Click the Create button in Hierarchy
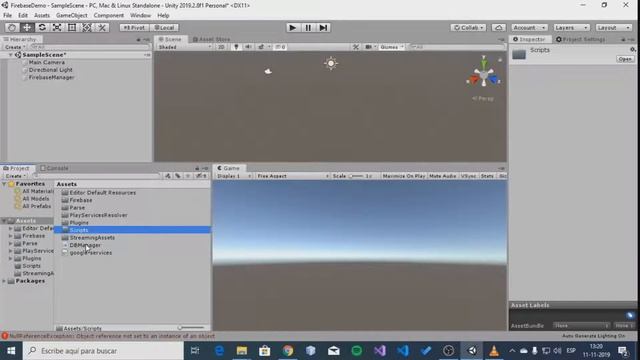The height and width of the screenshot is (360, 640). click(15, 47)
